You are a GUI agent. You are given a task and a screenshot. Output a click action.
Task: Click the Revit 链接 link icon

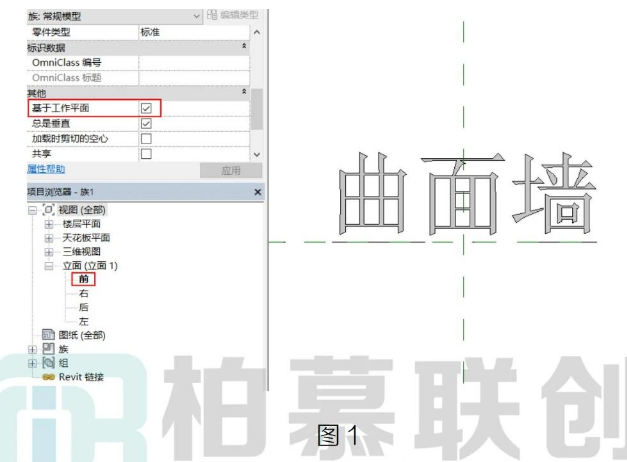48,377
